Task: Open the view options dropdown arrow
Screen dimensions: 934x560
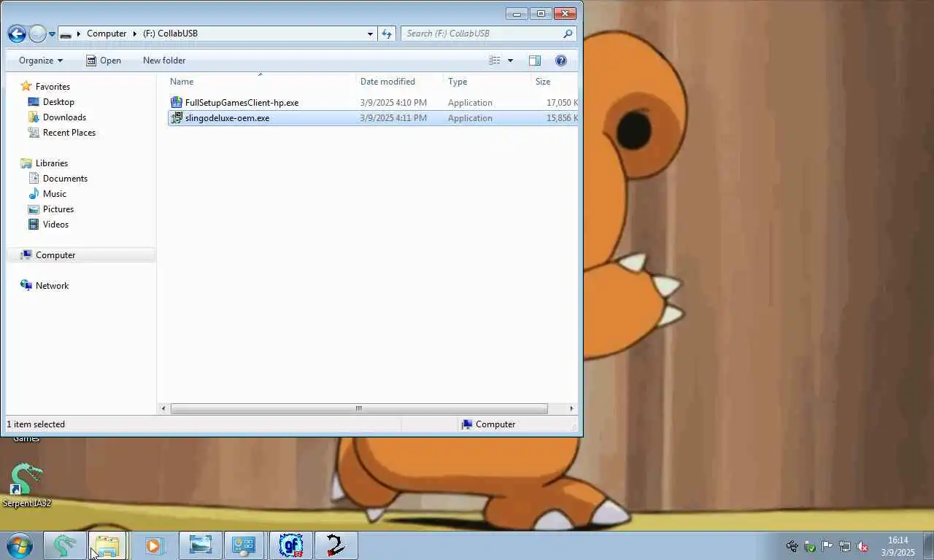Action: (510, 61)
